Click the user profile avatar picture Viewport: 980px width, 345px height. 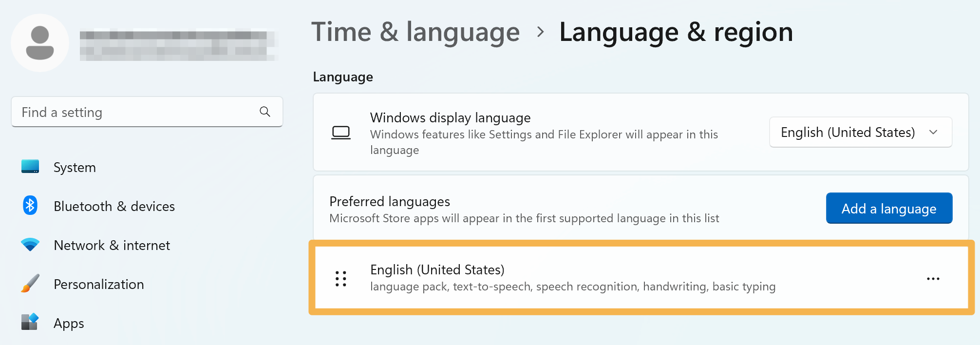point(40,43)
